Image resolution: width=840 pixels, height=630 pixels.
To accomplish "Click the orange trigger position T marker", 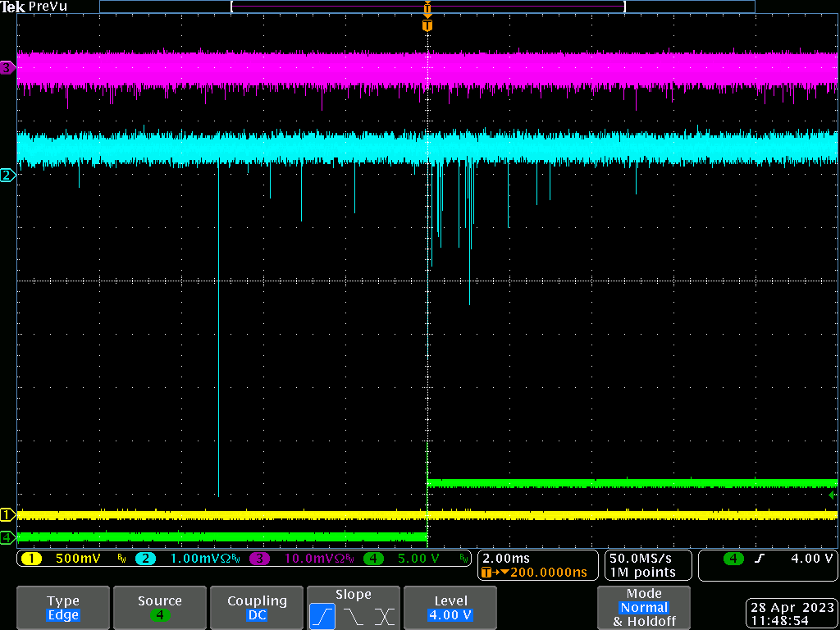I will 427,25.
